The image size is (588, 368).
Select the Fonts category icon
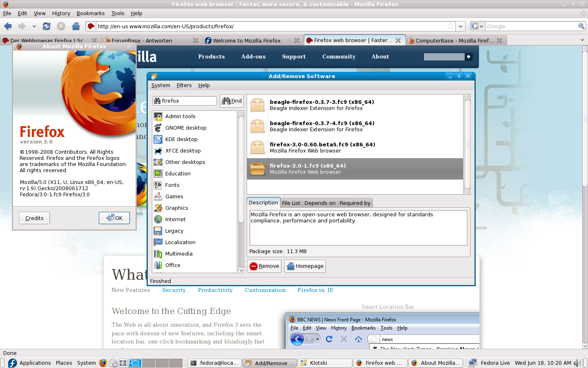(x=158, y=185)
